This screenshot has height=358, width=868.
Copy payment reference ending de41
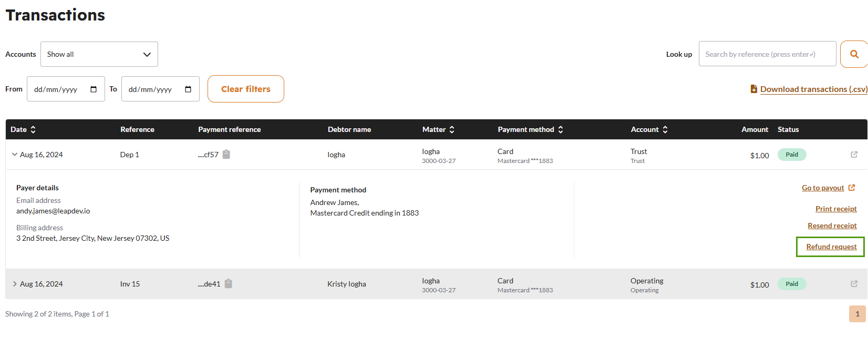[229, 284]
